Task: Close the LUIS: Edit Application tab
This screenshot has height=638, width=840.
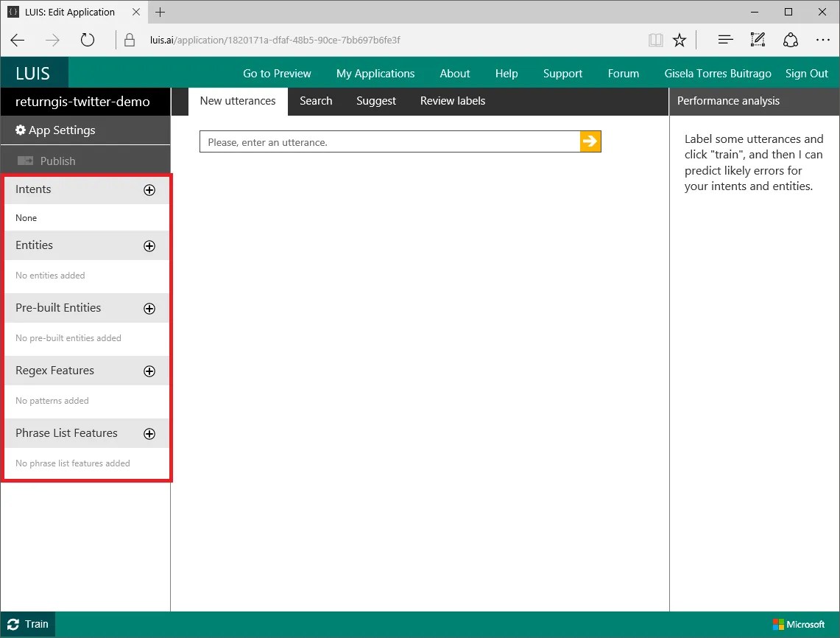Action: [136, 12]
